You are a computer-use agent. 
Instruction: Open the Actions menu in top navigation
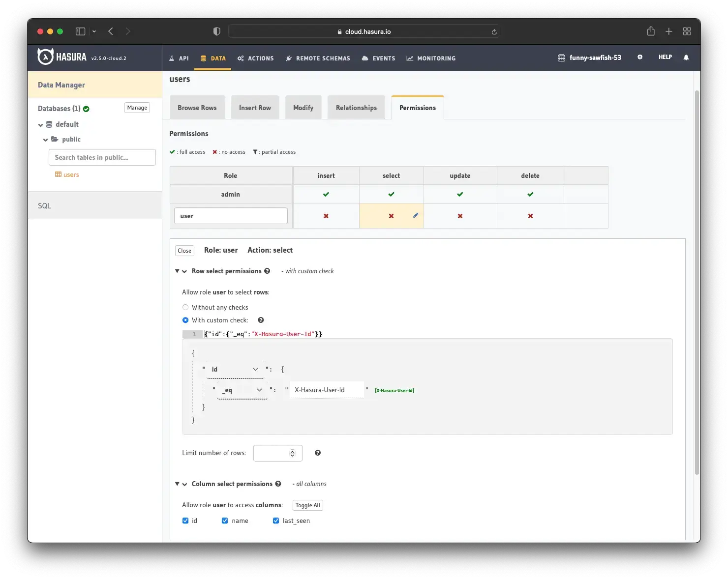(255, 58)
